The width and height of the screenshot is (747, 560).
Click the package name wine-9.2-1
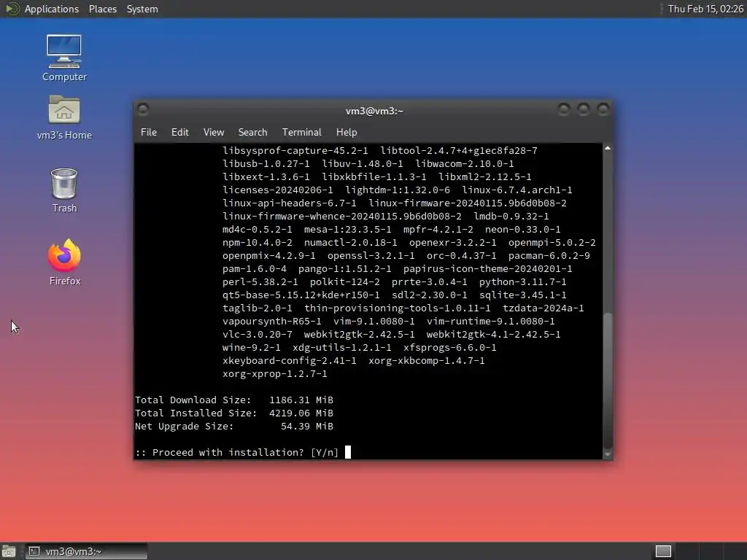tap(252, 348)
